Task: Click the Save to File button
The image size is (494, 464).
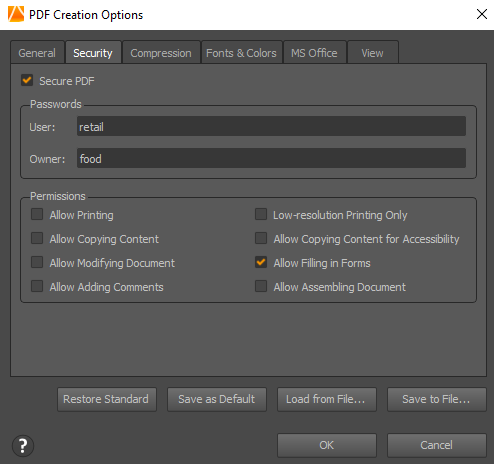Action: coord(437,399)
